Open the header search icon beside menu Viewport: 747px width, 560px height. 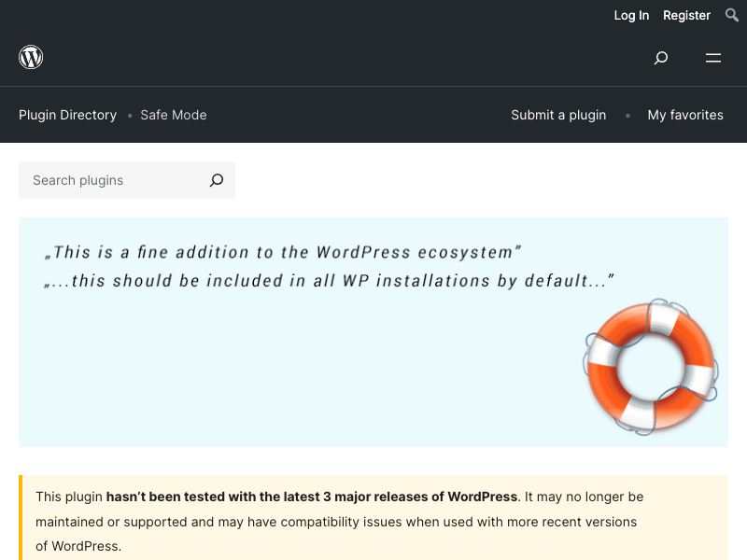pyautogui.click(x=661, y=58)
